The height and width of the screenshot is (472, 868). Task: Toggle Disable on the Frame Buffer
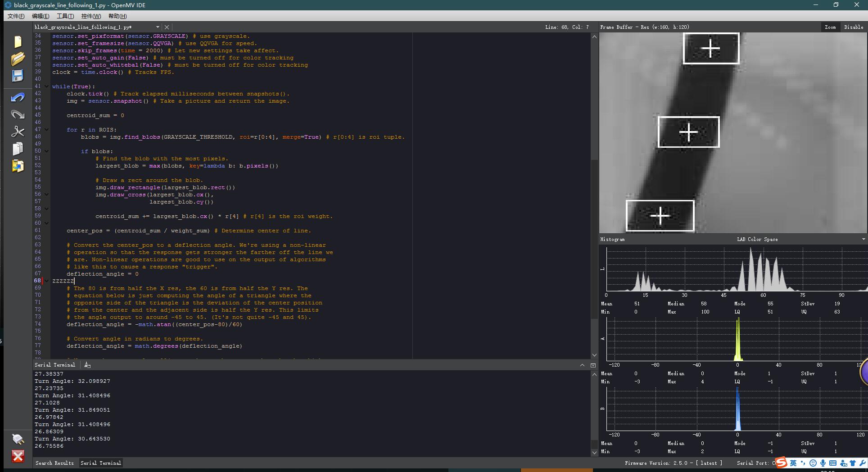click(x=854, y=27)
